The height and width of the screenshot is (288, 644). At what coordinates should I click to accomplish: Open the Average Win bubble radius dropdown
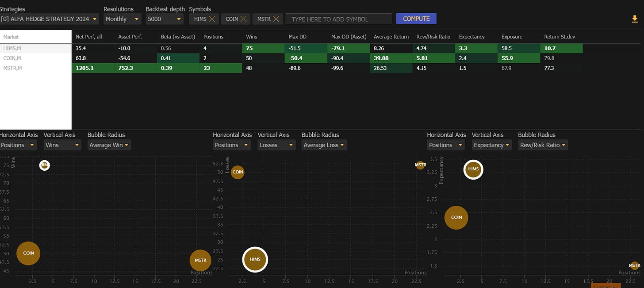(x=109, y=145)
